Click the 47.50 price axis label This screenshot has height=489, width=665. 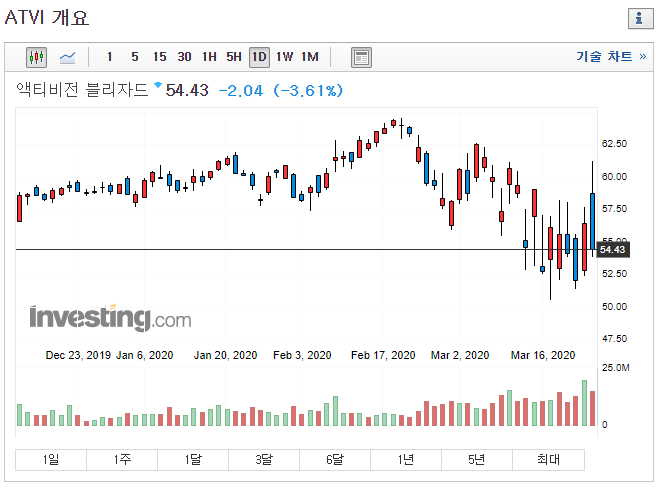click(614, 339)
